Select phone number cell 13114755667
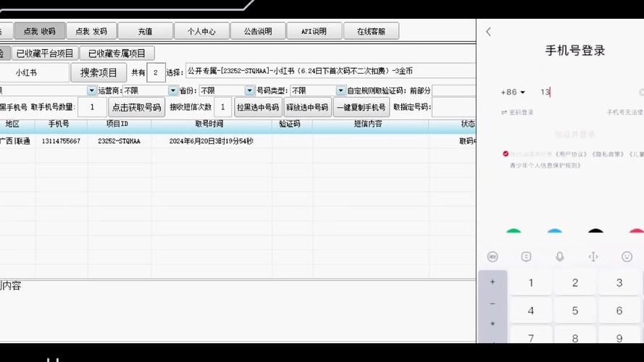This screenshot has width=644, height=362. tap(61, 141)
